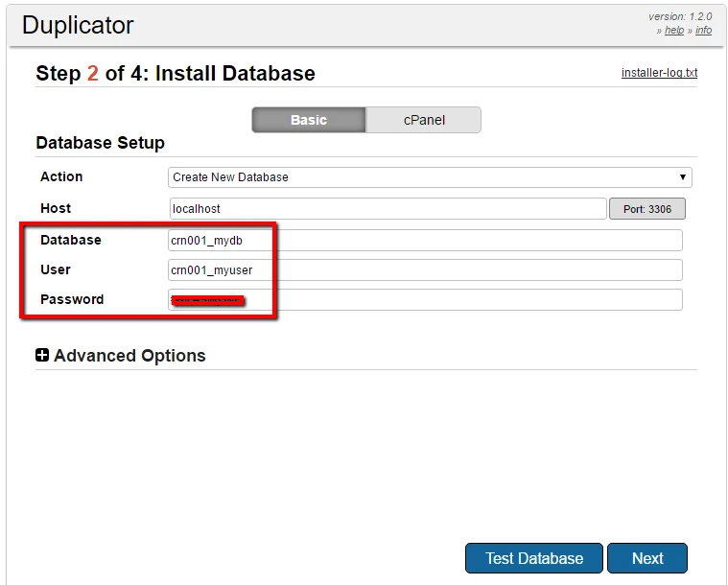Viewport: 728px width, 585px height.
Task: Open the installer-log.txt link
Action: point(659,73)
